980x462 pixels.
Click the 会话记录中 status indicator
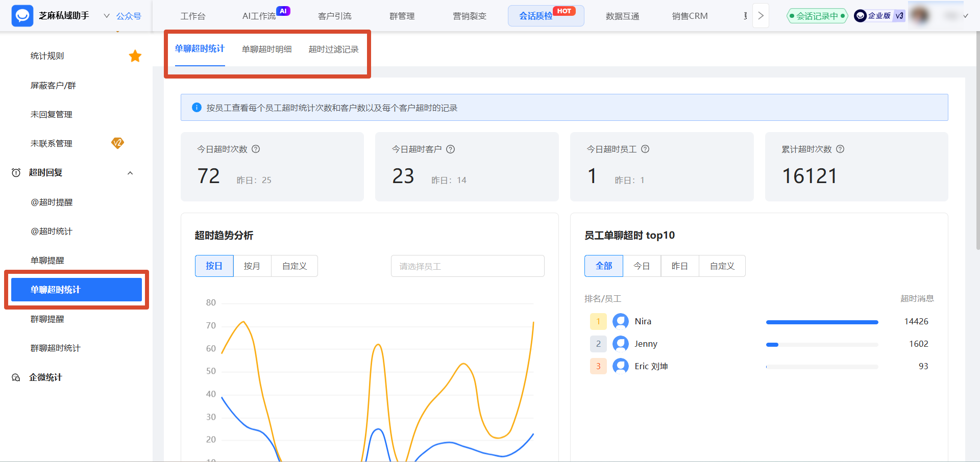point(817,16)
